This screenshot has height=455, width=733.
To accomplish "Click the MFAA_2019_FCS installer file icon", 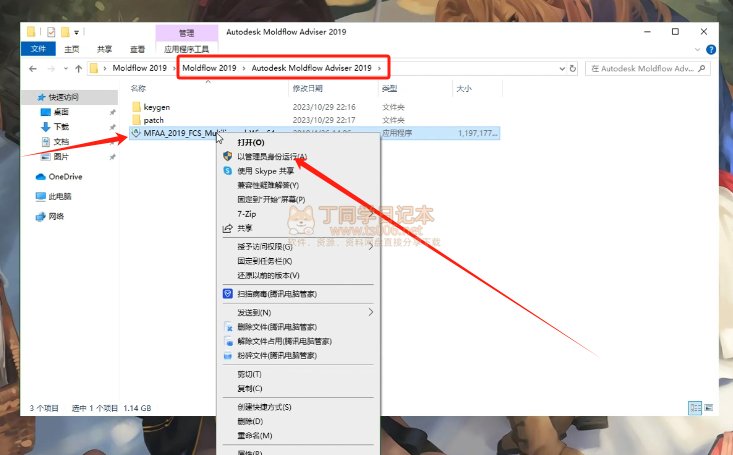I will [x=136, y=133].
